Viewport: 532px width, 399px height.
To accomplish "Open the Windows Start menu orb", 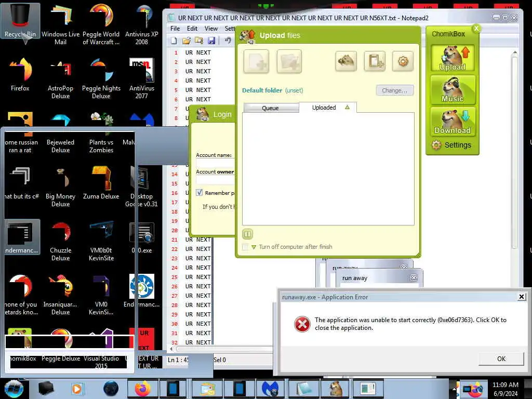I will (13, 389).
